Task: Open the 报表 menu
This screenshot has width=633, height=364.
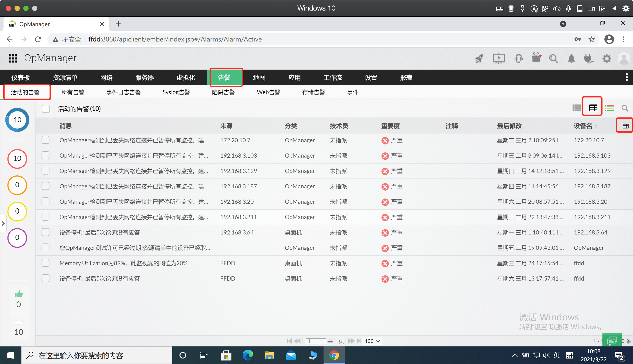Action: click(x=406, y=77)
